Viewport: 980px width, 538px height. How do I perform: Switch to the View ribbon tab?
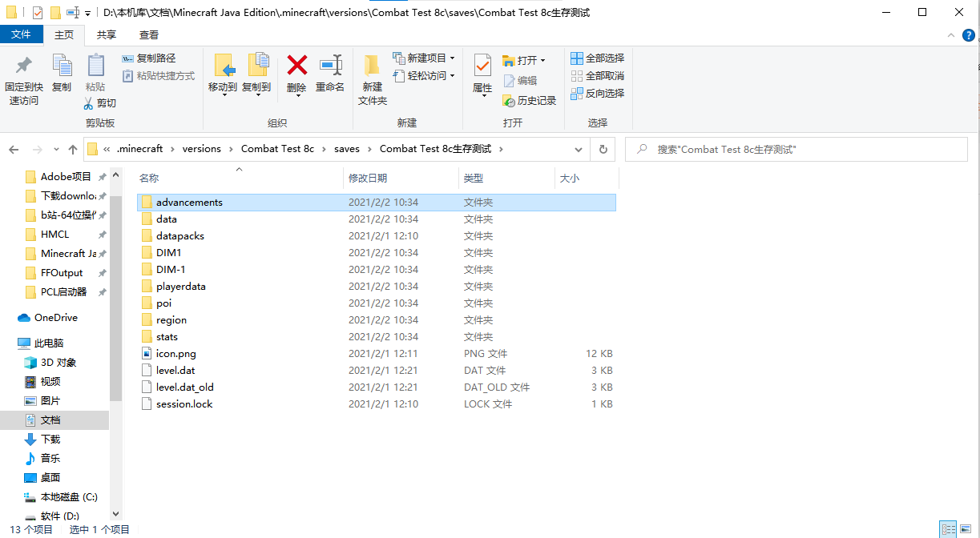coord(149,35)
